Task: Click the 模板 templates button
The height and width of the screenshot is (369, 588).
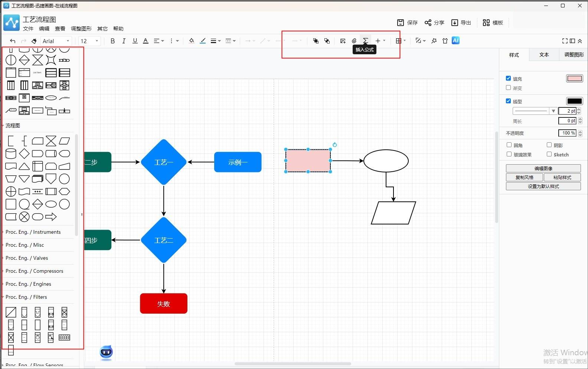Action: (x=493, y=23)
